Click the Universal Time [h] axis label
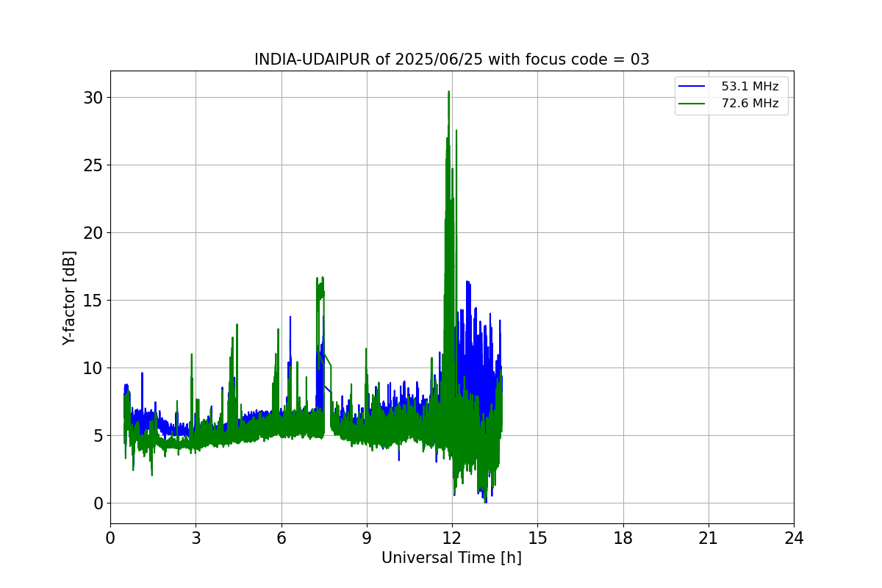 pos(451,559)
